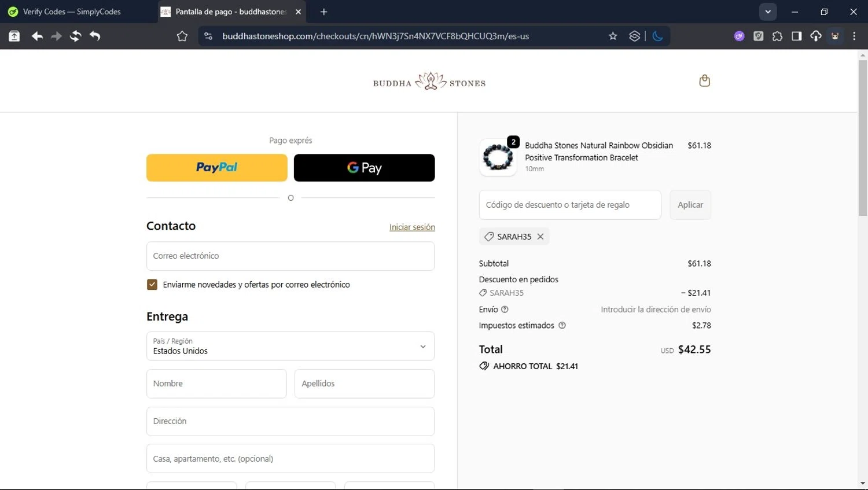Open the extensions puzzle piece icon
The width and height of the screenshot is (868, 490).
777,36
